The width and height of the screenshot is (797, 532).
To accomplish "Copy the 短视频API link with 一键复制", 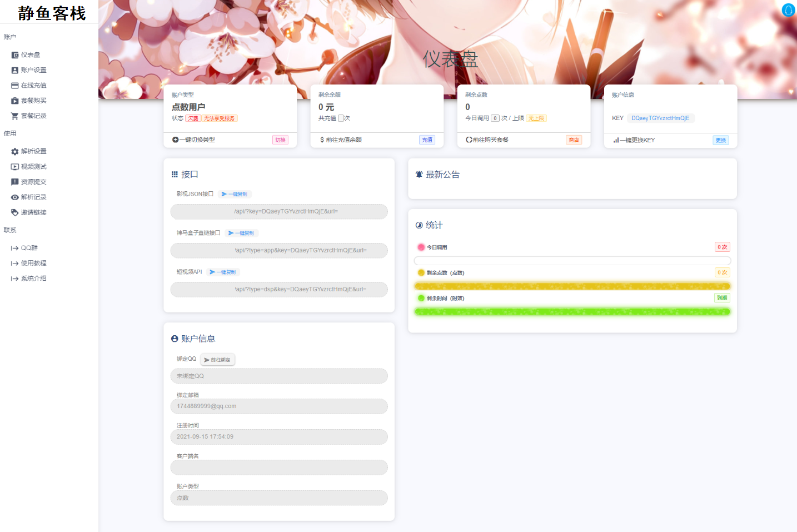I will 223,272.
